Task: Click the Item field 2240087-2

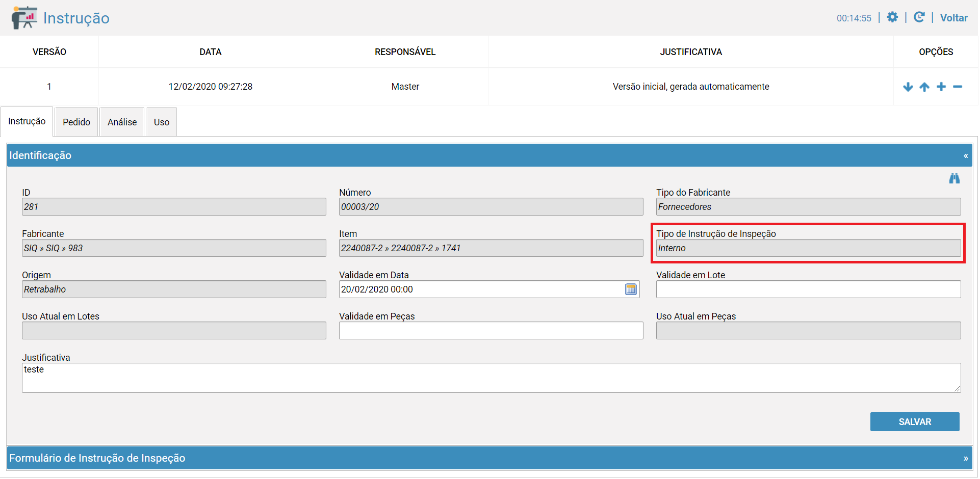Action: [491, 248]
